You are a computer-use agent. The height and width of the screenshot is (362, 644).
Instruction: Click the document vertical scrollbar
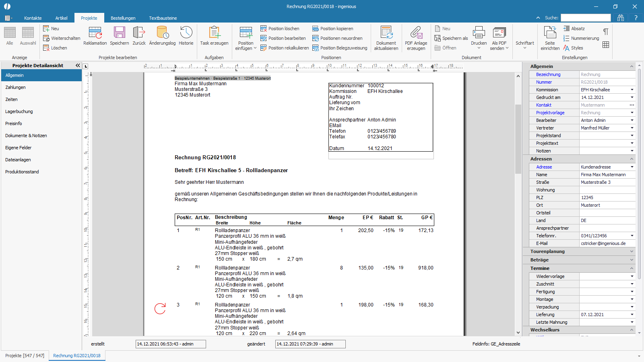point(518,139)
